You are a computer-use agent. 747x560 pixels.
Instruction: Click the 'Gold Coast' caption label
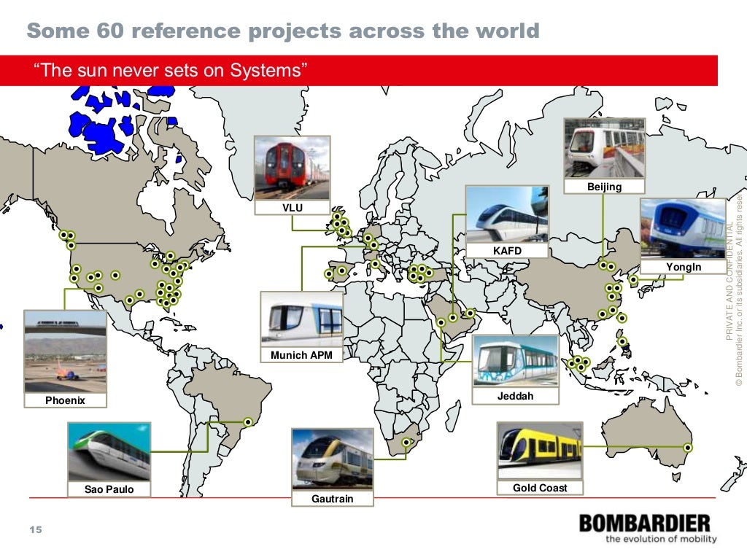(x=540, y=488)
